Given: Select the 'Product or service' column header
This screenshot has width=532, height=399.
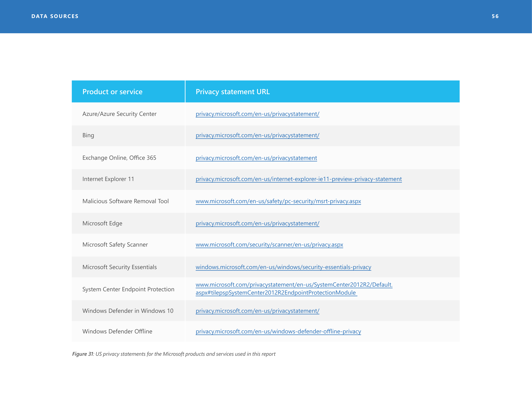Looking at the screenshot, I should [128, 92].
